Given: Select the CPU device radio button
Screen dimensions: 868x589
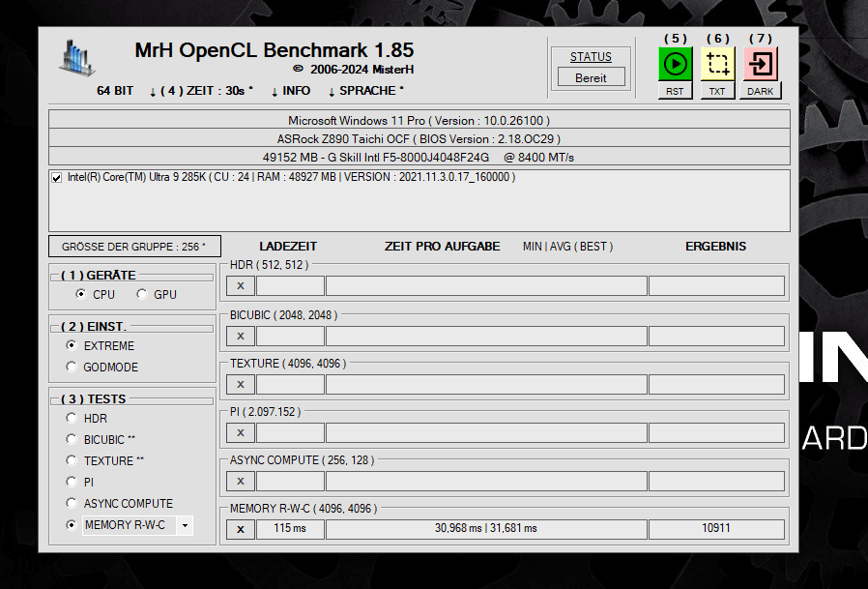Looking at the screenshot, I should (81, 294).
